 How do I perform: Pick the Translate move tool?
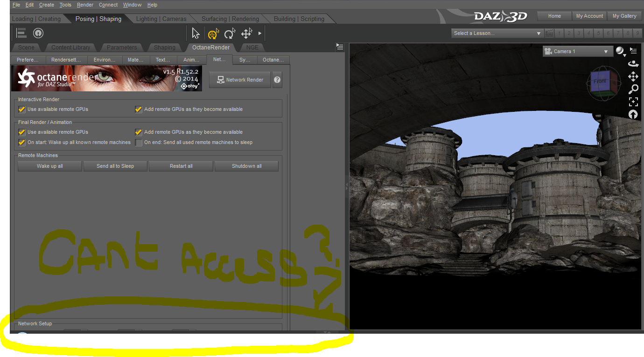coord(246,34)
